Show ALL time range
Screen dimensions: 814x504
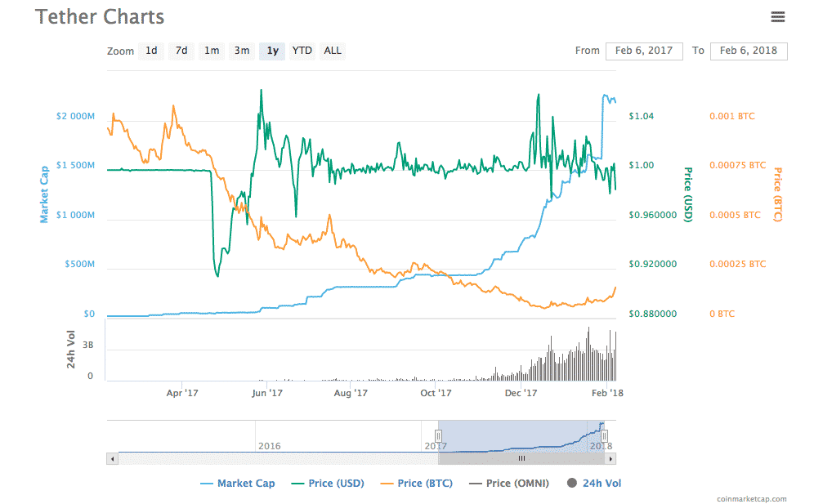coord(333,51)
